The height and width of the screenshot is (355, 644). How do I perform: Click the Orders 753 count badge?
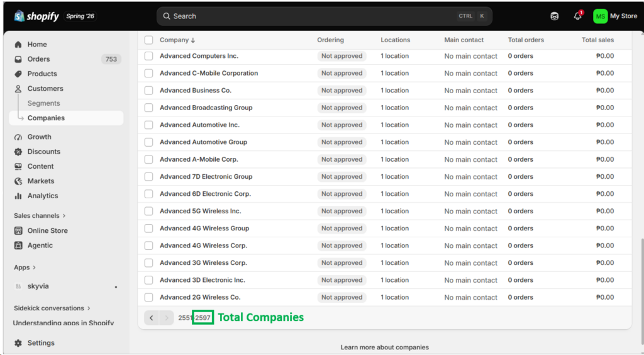click(x=111, y=59)
